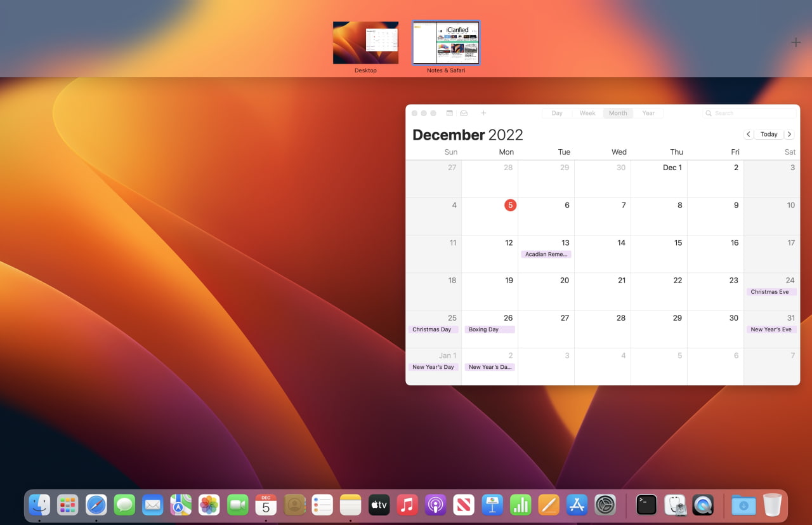Select the Christmas Eve event
The height and width of the screenshot is (525, 812).
771,291
